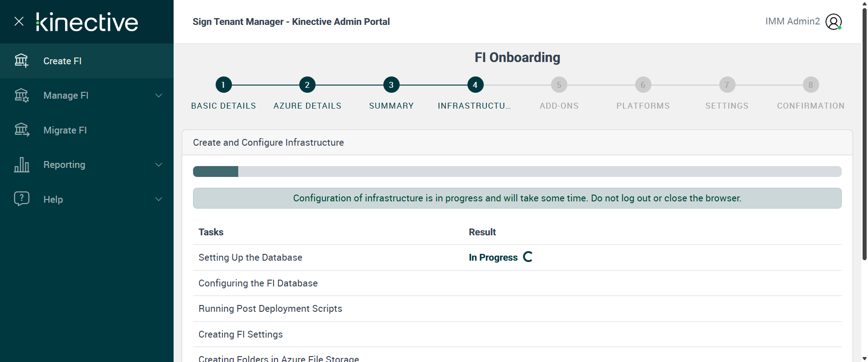The image size is (868, 362).
Task: Click the Help question bubble icon
Action: pyautogui.click(x=21, y=199)
